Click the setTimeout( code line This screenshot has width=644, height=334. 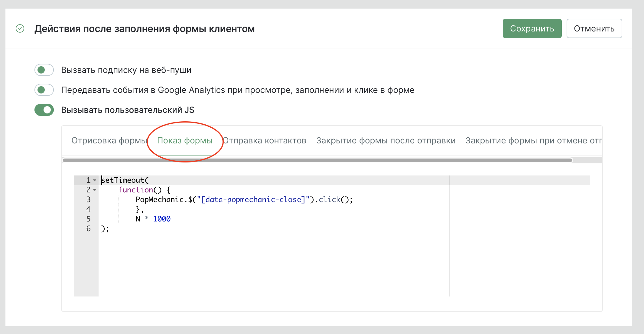pos(125,180)
